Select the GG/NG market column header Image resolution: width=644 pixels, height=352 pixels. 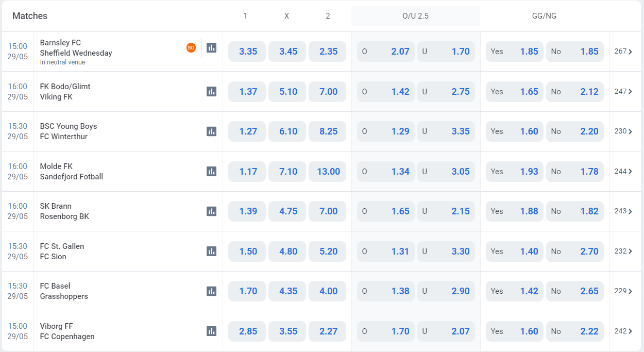(544, 16)
